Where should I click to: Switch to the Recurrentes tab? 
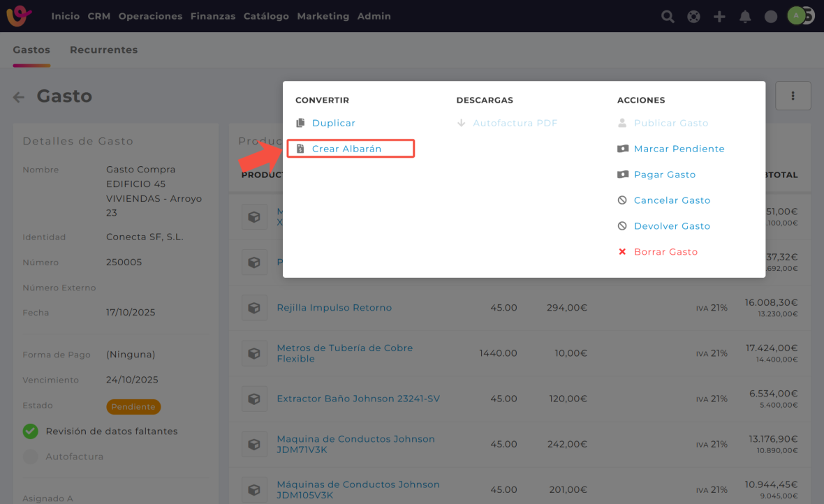[103, 50]
